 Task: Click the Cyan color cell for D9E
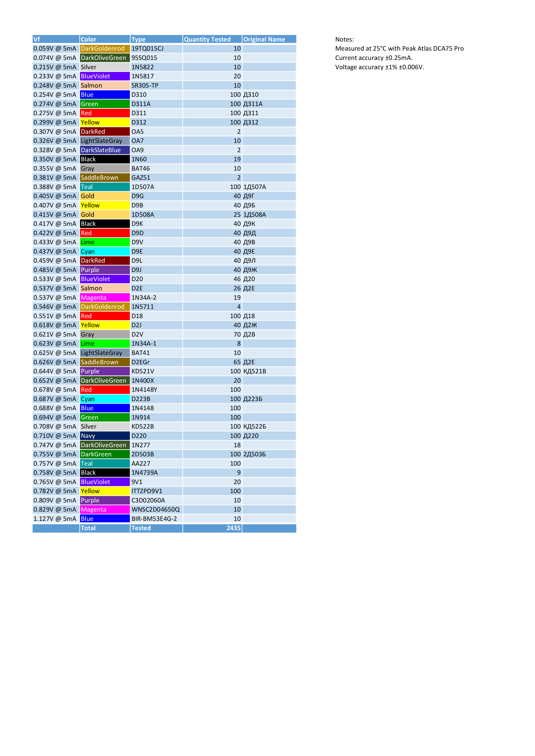[x=105, y=251]
